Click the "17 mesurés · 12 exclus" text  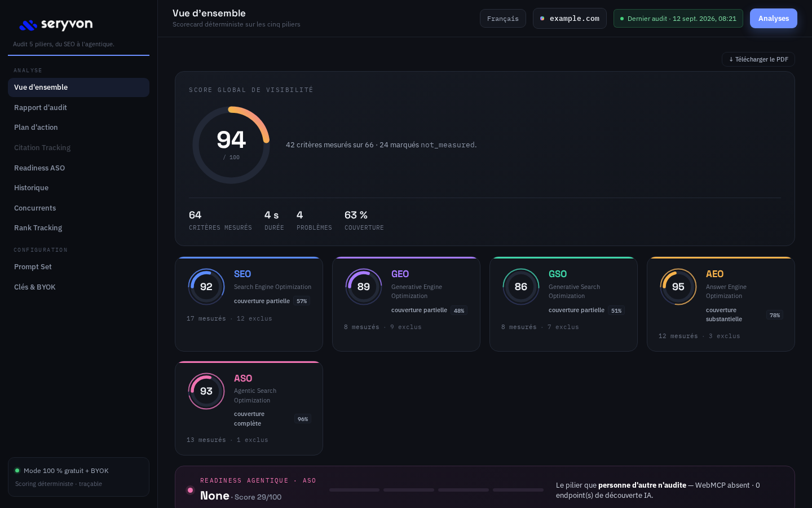[230, 319]
